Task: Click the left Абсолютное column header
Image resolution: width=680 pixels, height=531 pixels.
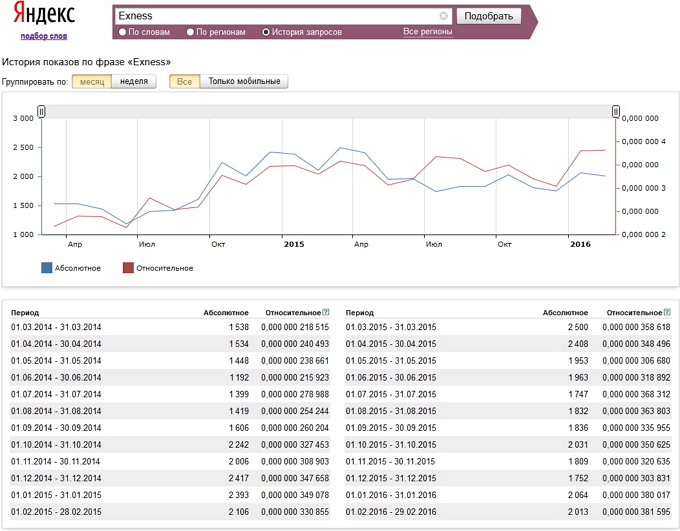Action: pyautogui.click(x=226, y=312)
